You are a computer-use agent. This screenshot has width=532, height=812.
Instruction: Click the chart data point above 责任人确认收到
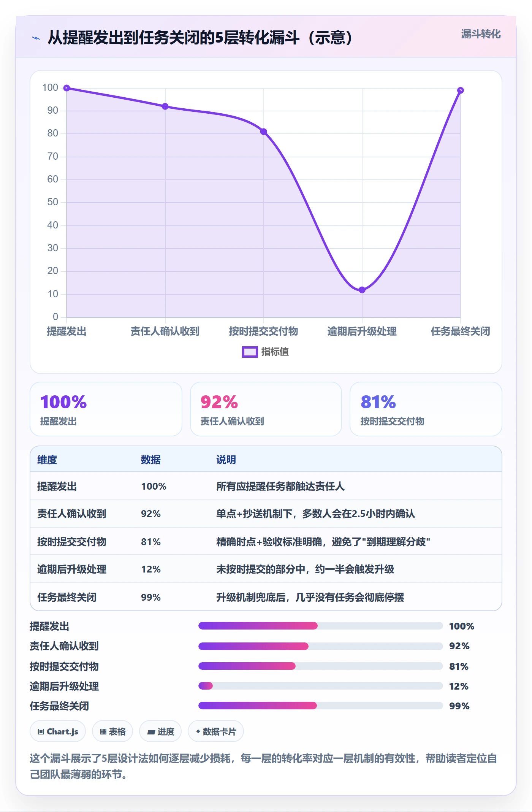tap(165, 106)
